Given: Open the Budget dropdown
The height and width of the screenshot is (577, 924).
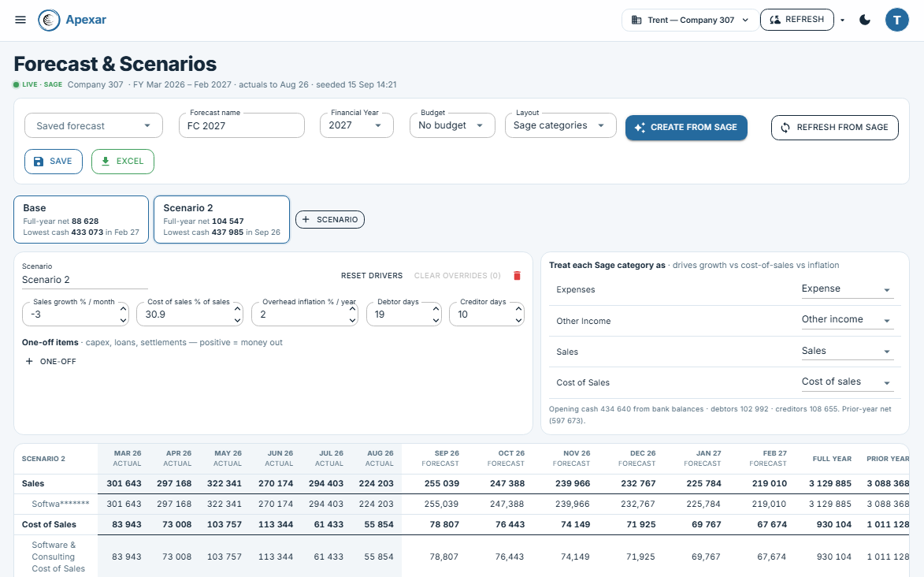Looking at the screenshot, I should pos(452,125).
